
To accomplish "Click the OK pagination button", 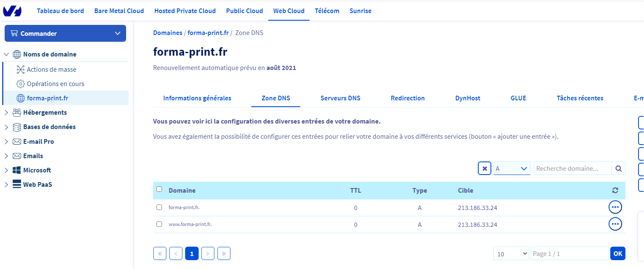I will 617,253.
